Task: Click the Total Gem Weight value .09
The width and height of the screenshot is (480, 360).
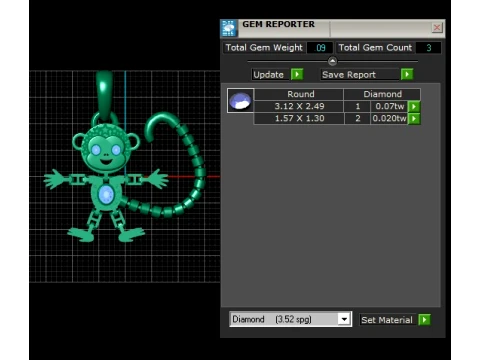Action: pyautogui.click(x=320, y=48)
